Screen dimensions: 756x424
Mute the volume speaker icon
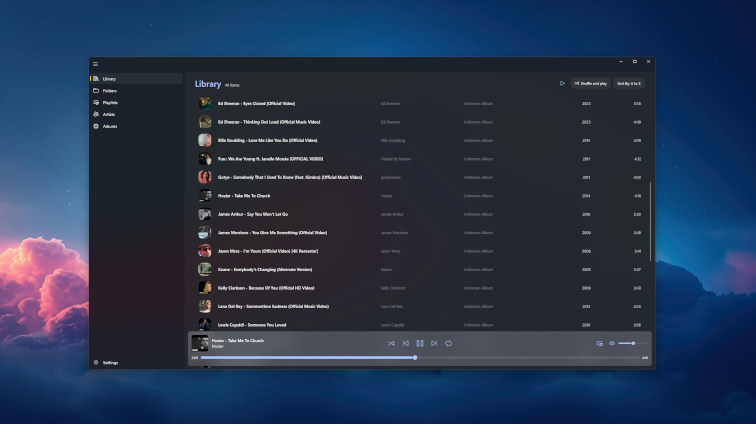pyautogui.click(x=612, y=343)
